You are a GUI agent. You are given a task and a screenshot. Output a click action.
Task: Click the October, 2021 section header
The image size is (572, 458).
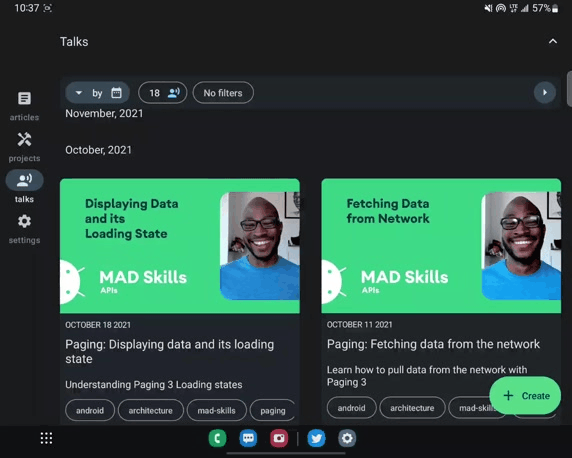click(x=98, y=150)
